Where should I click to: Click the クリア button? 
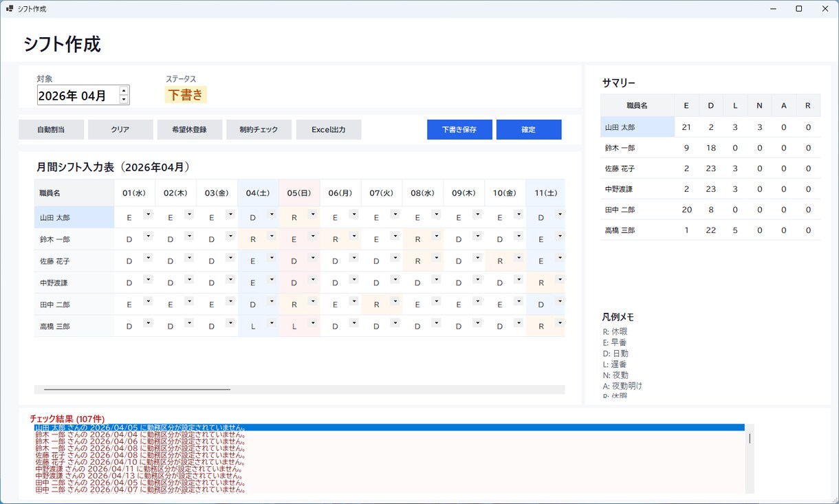click(120, 129)
